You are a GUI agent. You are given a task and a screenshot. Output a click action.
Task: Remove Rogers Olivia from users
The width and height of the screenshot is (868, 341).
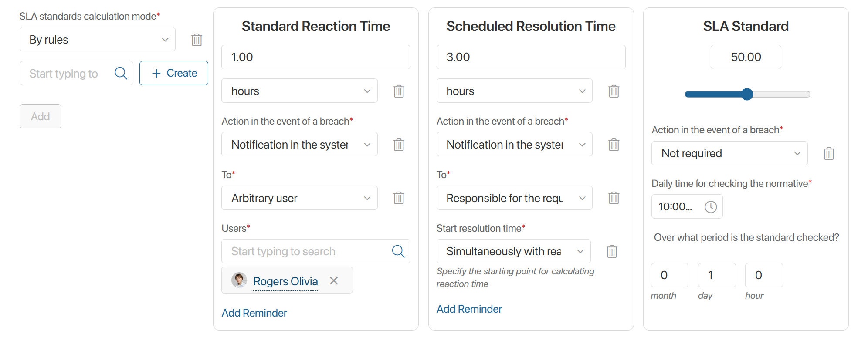(334, 281)
